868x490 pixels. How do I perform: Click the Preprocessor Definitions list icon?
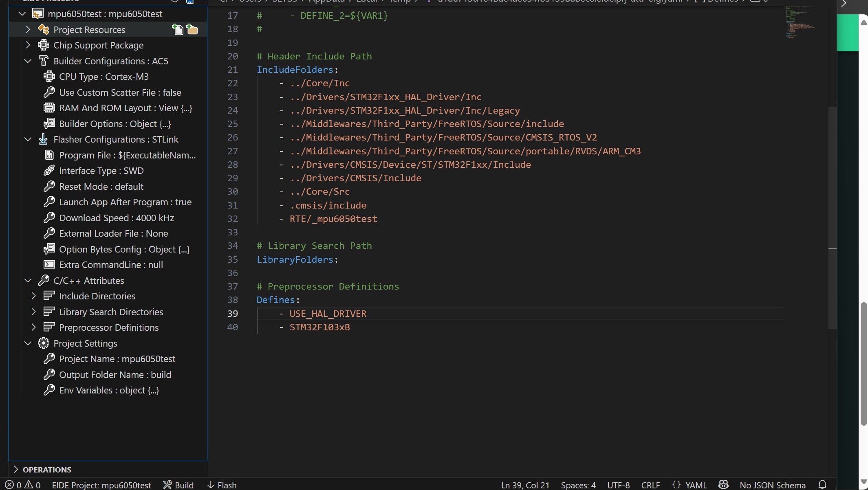[x=49, y=327]
